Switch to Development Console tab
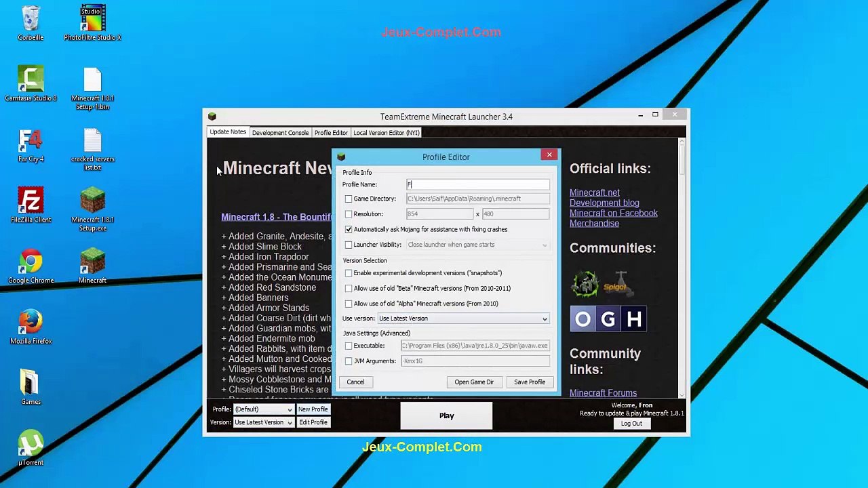Image resolution: width=868 pixels, height=488 pixels. tap(280, 133)
